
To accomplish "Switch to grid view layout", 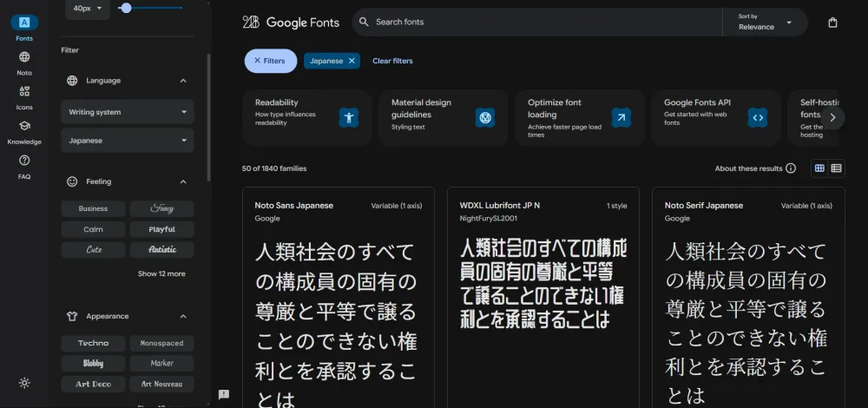I will [820, 168].
